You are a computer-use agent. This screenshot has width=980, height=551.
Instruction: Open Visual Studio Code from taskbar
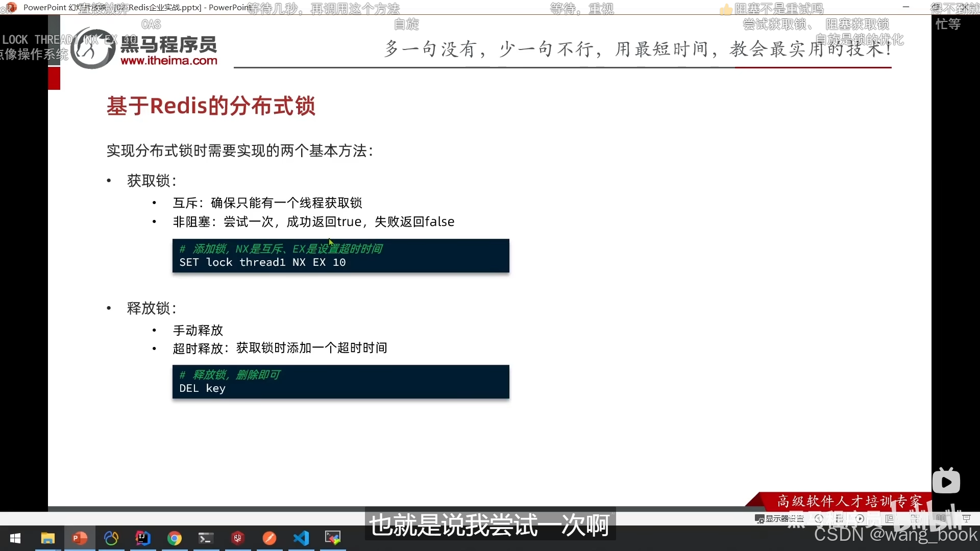[x=301, y=538]
